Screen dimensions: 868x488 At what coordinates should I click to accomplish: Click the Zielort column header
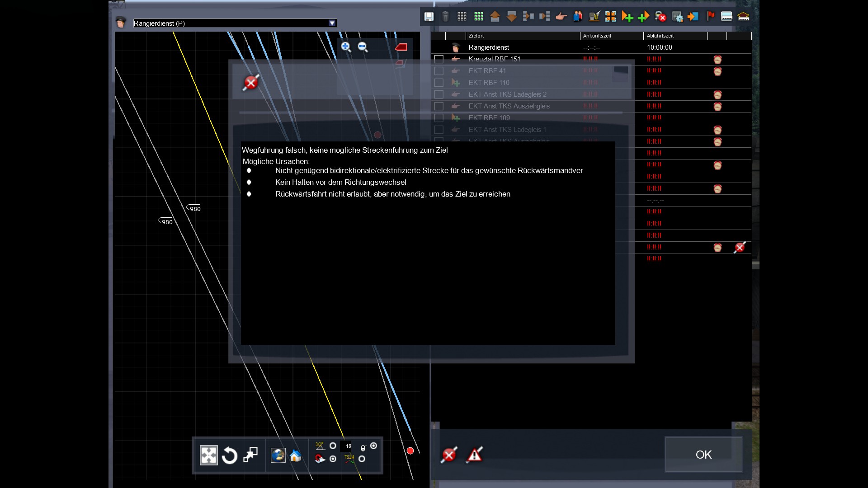476,36
